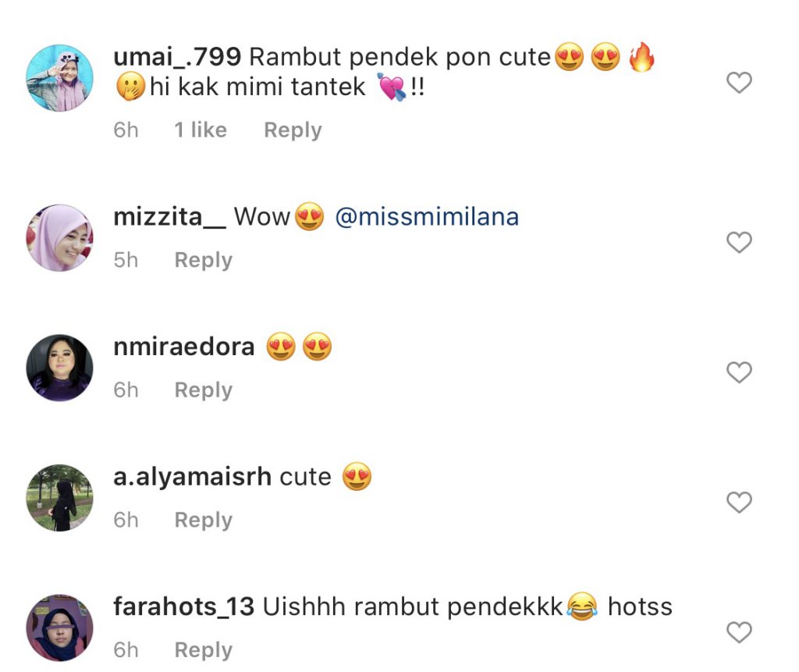Tap heart on nmiraedora's comment
Viewport: 799px width, 672px height.
(739, 372)
